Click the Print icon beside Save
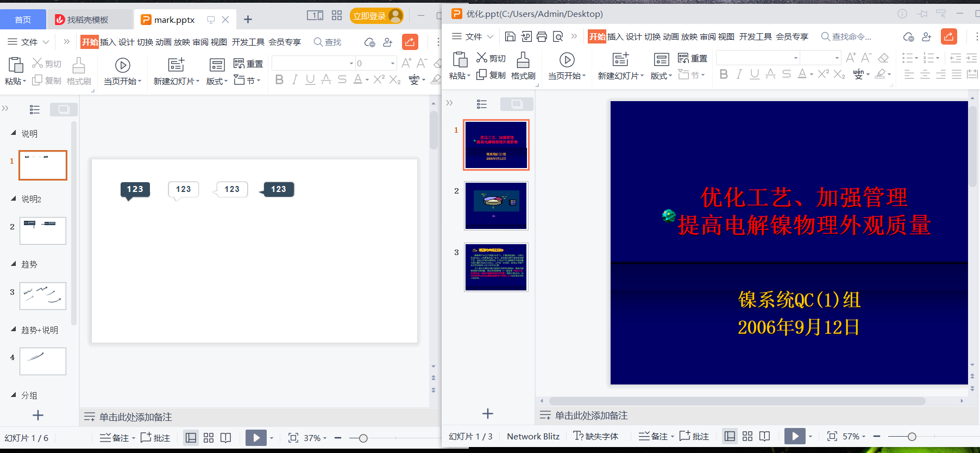The image size is (980, 453). pos(542,36)
